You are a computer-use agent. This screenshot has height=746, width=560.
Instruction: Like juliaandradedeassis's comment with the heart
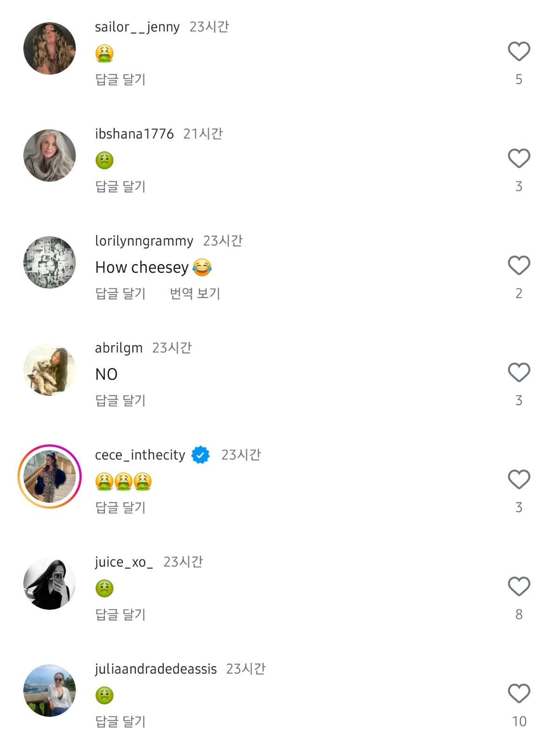coord(518,693)
